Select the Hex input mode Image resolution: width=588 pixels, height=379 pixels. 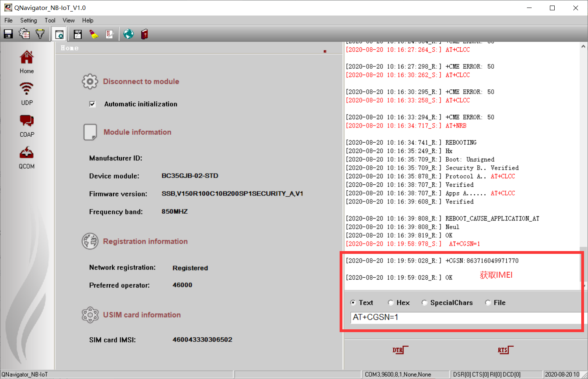391,302
